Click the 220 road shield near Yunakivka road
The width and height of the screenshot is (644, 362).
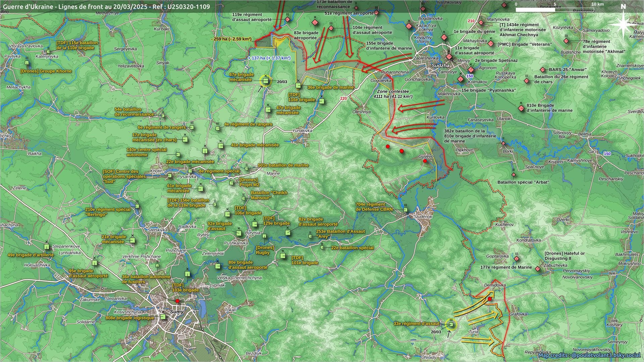(x=343, y=99)
